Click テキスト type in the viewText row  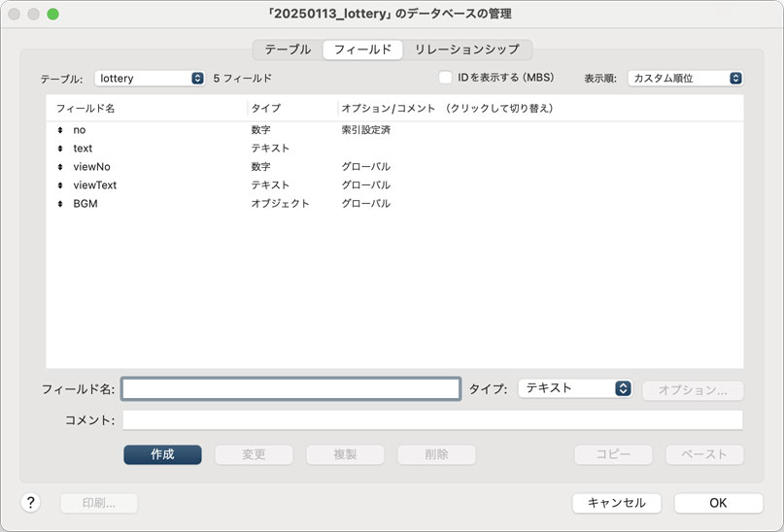coord(270,185)
